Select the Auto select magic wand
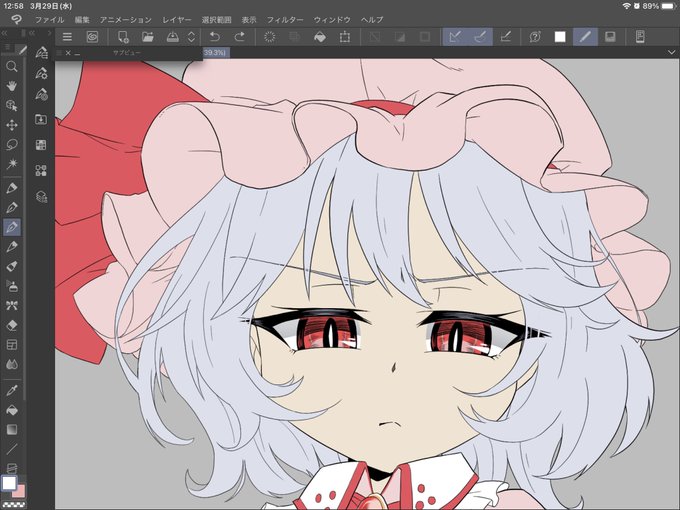Screen dimensions: 680x510 click(x=12, y=164)
